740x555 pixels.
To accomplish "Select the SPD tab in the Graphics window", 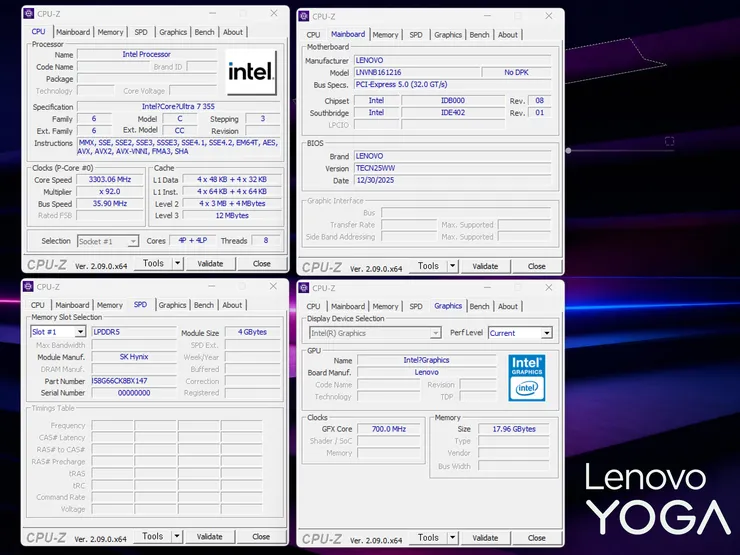I will click(416, 306).
